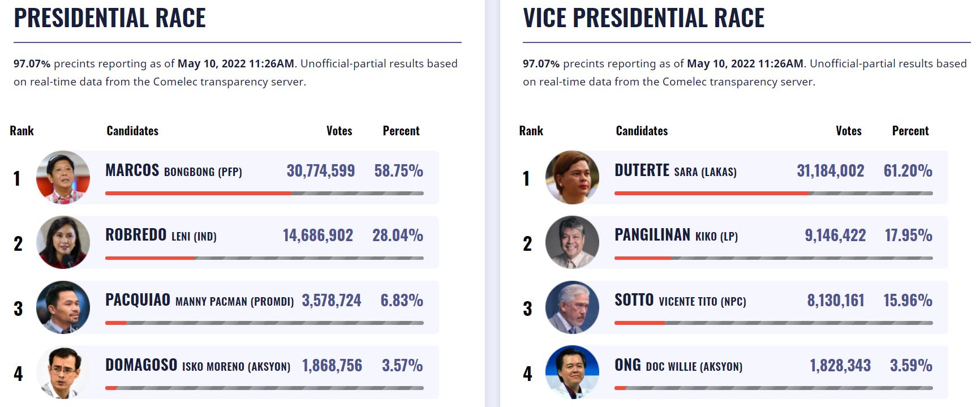Open DUTERTE Sara (LAKAS) candidate name

click(675, 170)
